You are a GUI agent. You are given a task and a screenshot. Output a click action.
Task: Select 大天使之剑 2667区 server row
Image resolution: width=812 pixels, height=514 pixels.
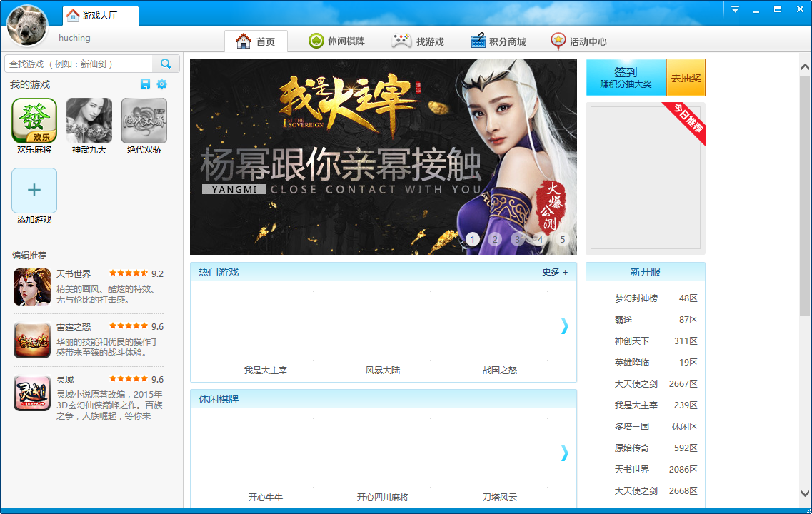tap(656, 383)
